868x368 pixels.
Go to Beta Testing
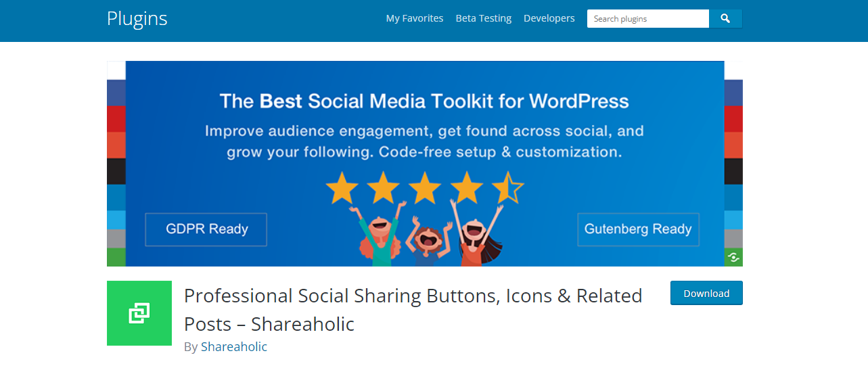click(484, 18)
